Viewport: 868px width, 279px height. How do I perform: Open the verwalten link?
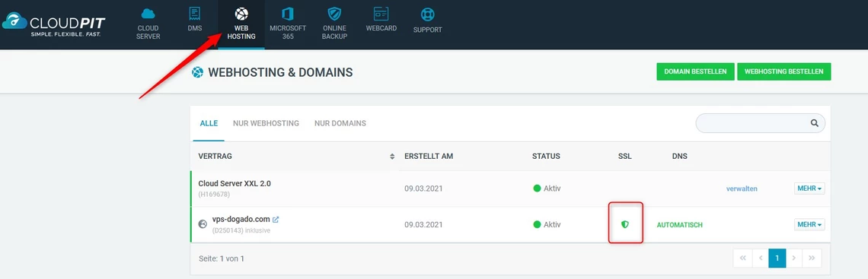click(742, 189)
